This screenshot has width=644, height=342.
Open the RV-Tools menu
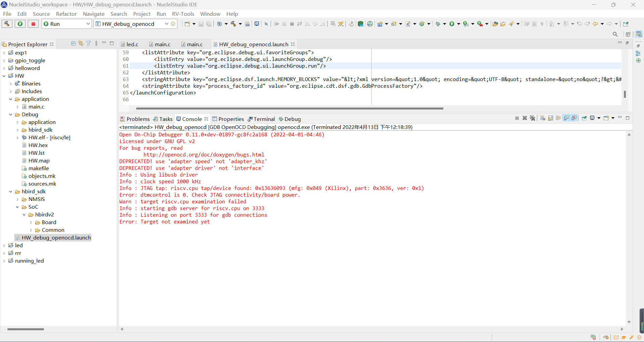pos(183,14)
